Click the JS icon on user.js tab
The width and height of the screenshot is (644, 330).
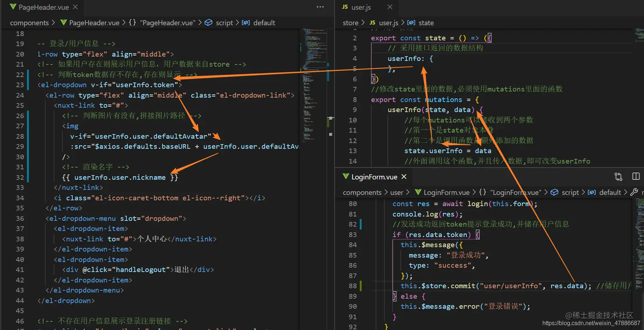pyautogui.click(x=345, y=7)
